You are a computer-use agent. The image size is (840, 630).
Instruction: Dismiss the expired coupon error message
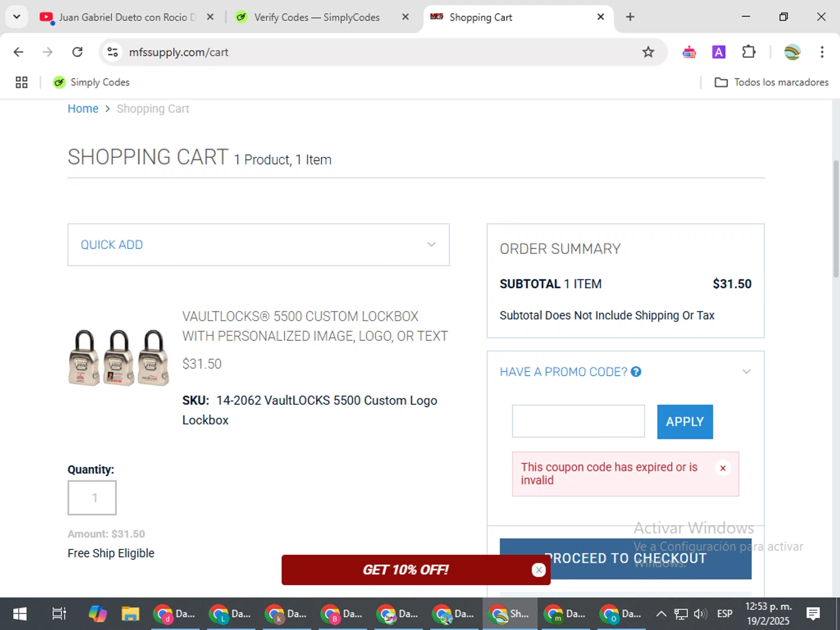pos(723,468)
